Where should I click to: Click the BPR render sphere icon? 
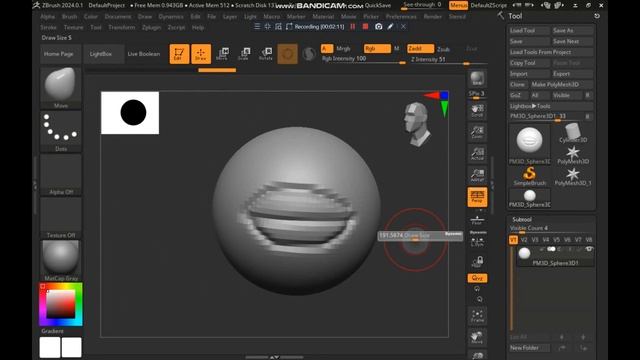point(477,78)
